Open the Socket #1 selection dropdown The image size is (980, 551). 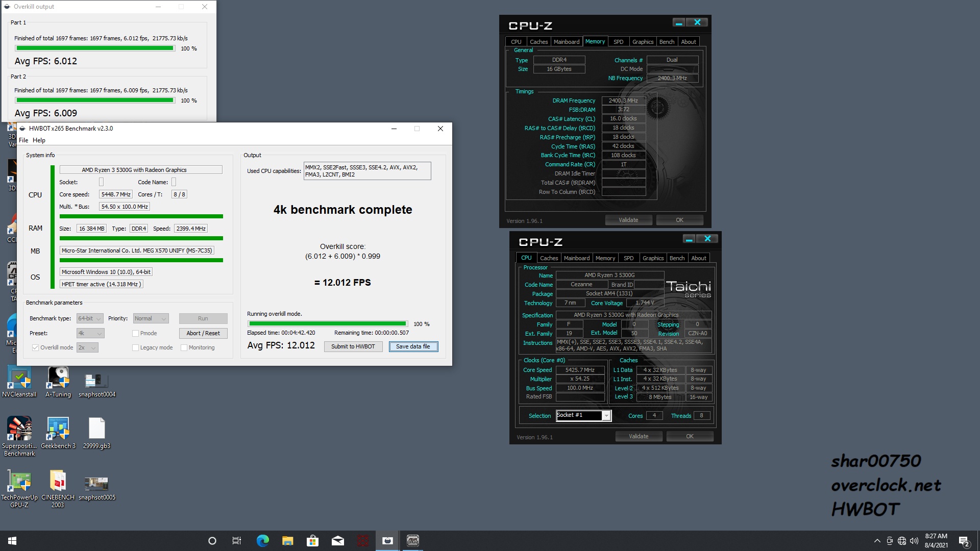(583, 415)
